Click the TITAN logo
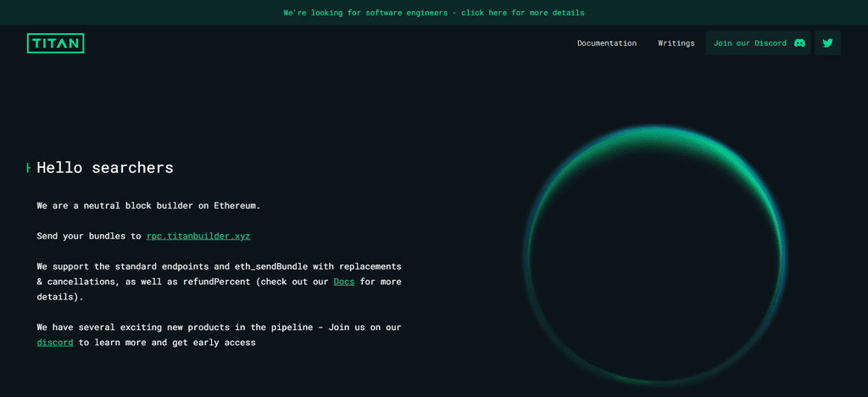This screenshot has height=397, width=868. 55,43
